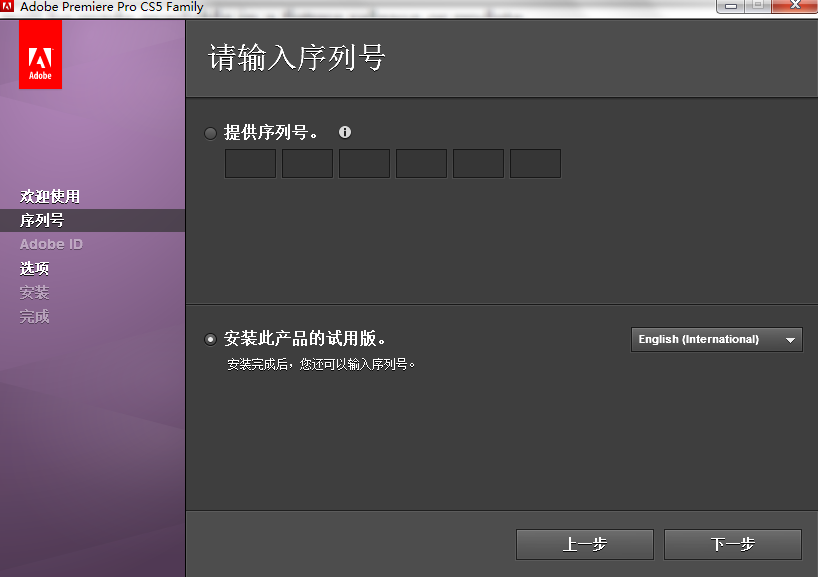Open the serial number info icon

(x=344, y=132)
